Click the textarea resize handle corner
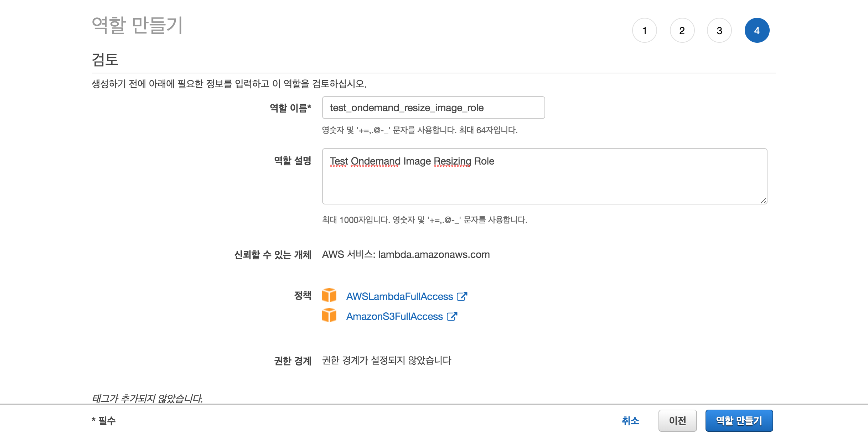This screenshot has width=868, height=436. 763,201
